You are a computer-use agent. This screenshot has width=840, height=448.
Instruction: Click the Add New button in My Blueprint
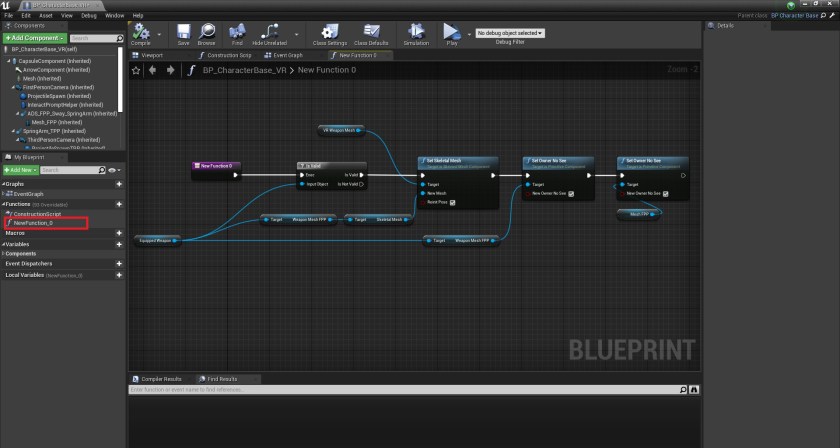point(20,170)
